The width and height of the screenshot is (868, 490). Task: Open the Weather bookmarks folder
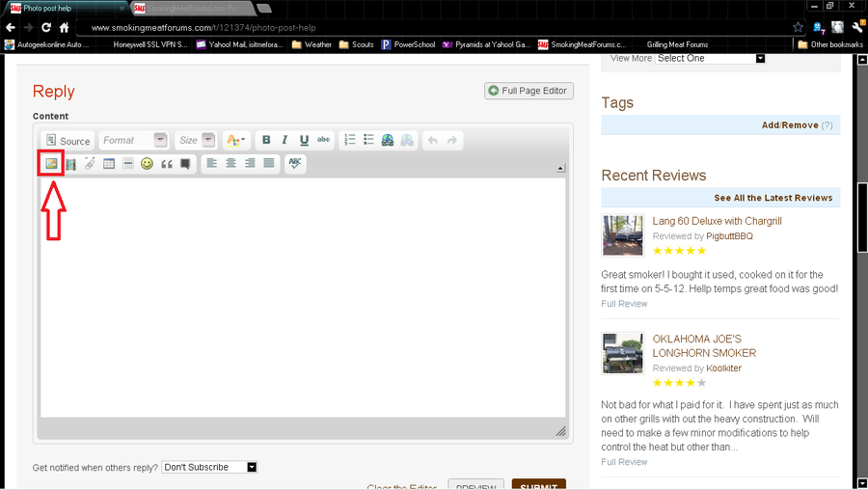312,44
